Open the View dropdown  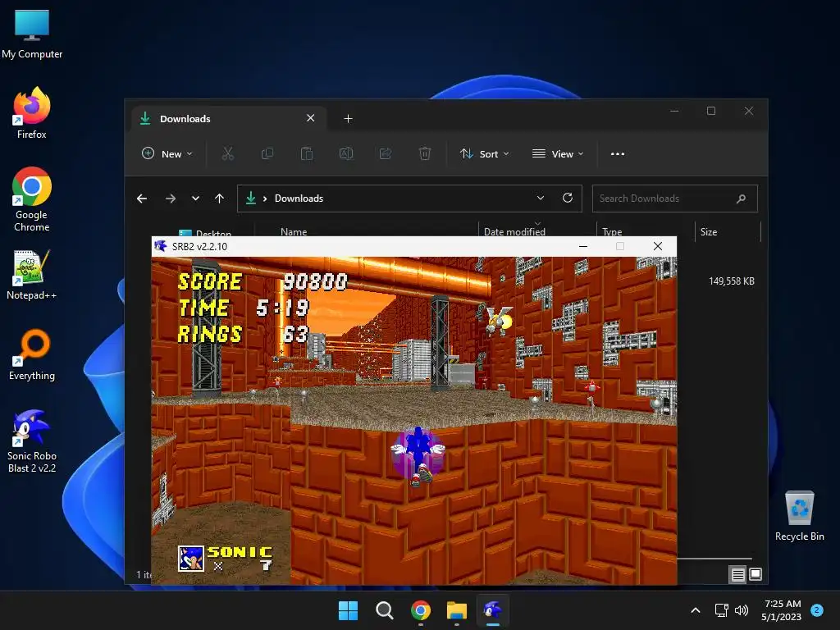[x=558, y=153]
